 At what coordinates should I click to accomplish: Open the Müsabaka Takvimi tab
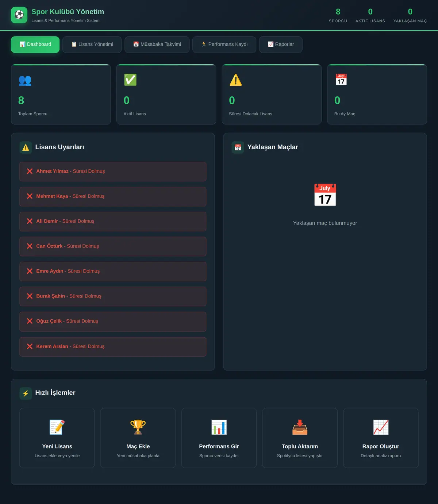(157, 45)
